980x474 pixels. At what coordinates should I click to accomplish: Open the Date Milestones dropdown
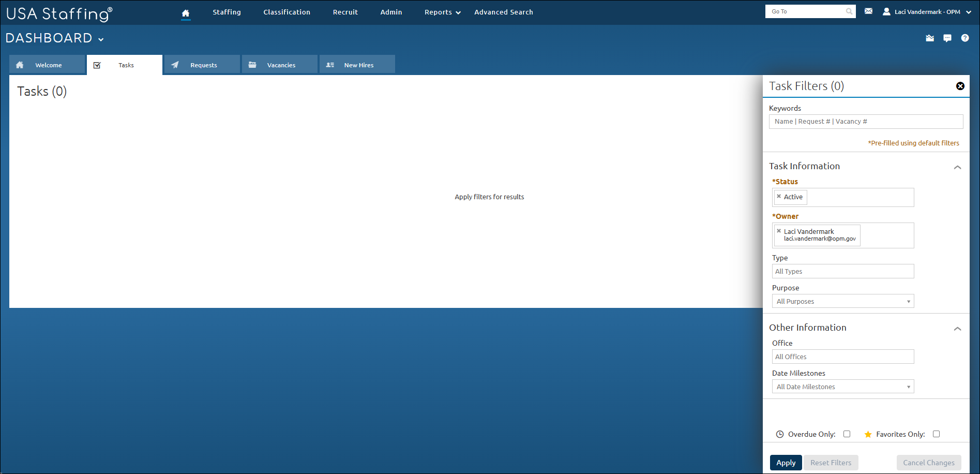pyautogui.click(x=842, y=387)
